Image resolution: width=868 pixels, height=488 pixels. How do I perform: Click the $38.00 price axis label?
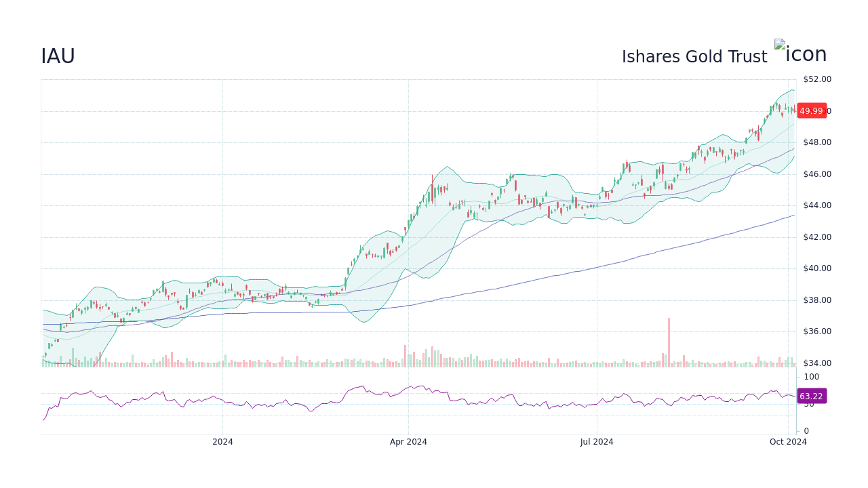coord(817,300)
